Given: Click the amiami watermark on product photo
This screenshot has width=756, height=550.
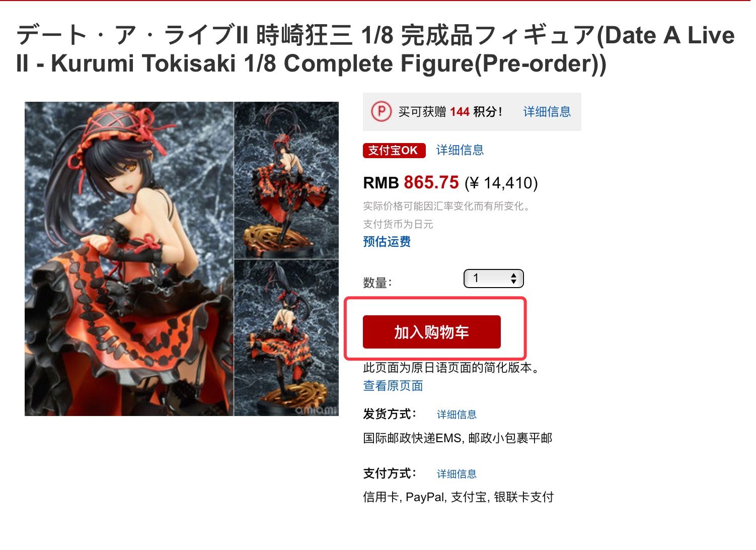Looking at the screenshot, I should click(316, 409).
